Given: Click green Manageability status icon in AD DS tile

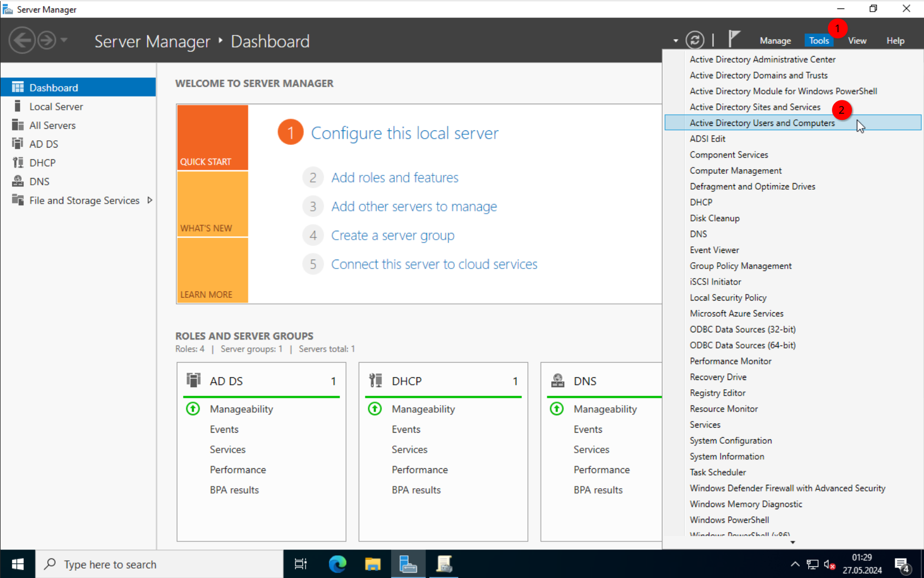Looking at the screenshot, I should [x=193, y=409].
